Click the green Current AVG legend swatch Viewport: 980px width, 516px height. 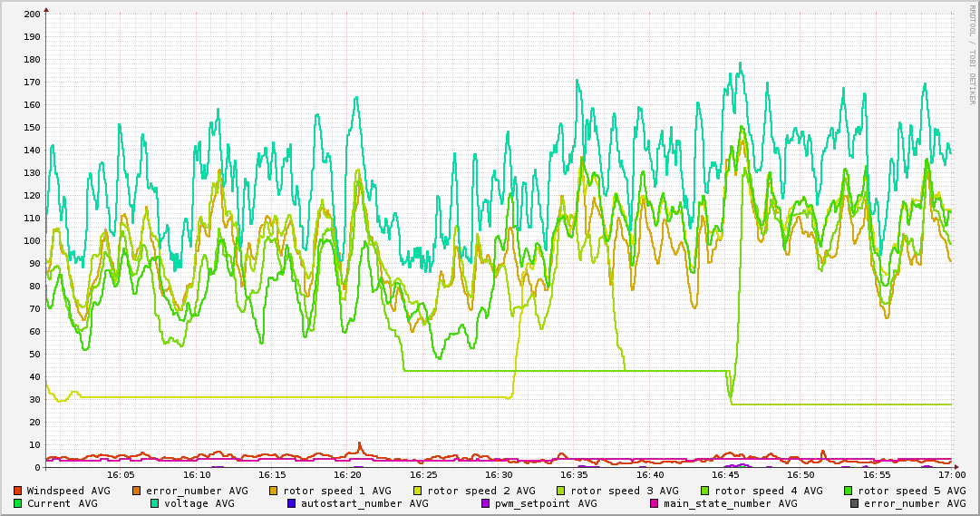pos(17,503)
